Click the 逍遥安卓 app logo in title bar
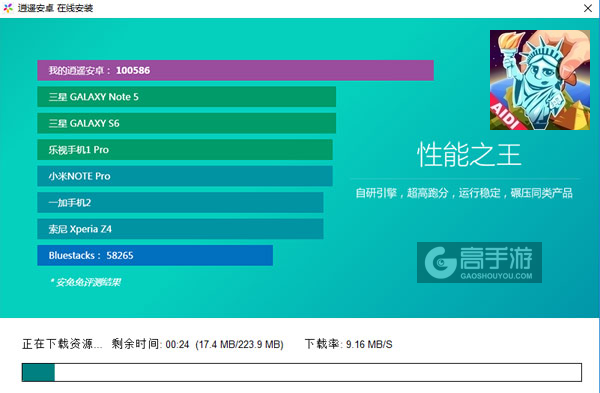600x393 pixels. click(8, 8)
